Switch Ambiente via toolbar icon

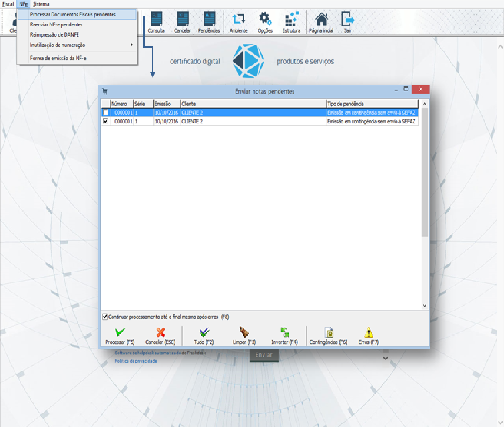239,22
